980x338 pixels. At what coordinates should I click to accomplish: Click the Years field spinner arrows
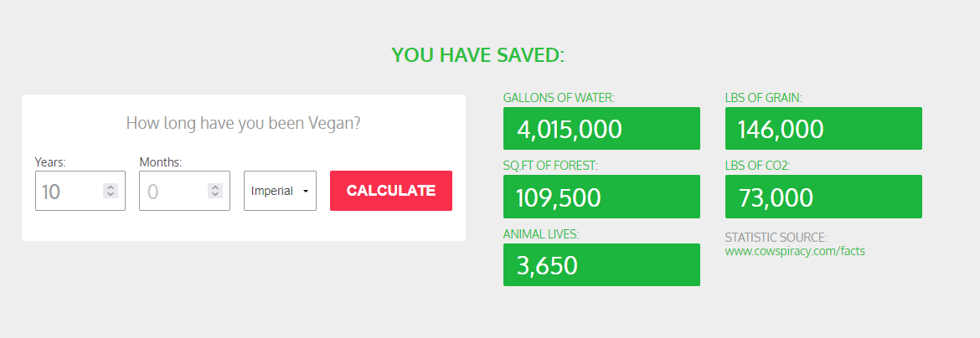pos(111,191)
